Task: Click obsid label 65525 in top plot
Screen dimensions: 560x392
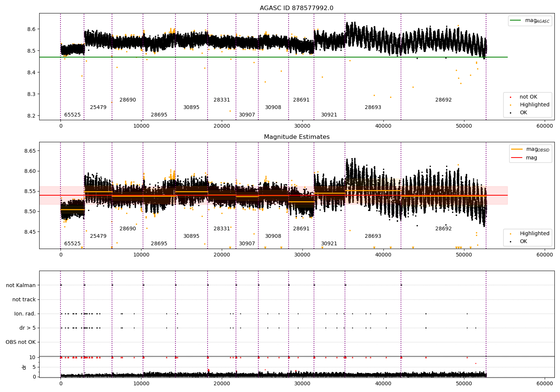Action: click(72, 115)
